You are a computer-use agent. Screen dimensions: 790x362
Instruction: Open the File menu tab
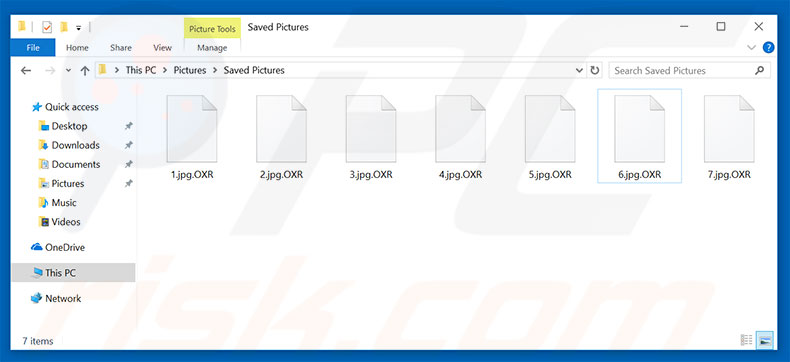33,48
